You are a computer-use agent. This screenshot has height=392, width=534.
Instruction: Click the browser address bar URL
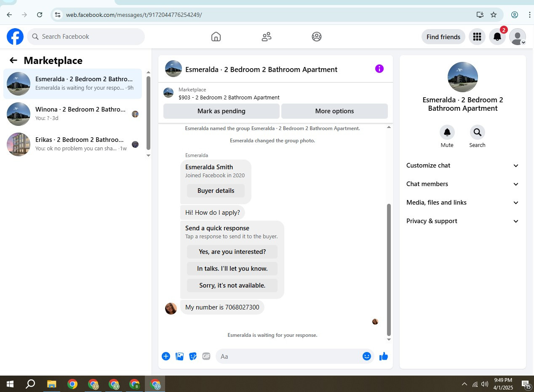(134, 15)
